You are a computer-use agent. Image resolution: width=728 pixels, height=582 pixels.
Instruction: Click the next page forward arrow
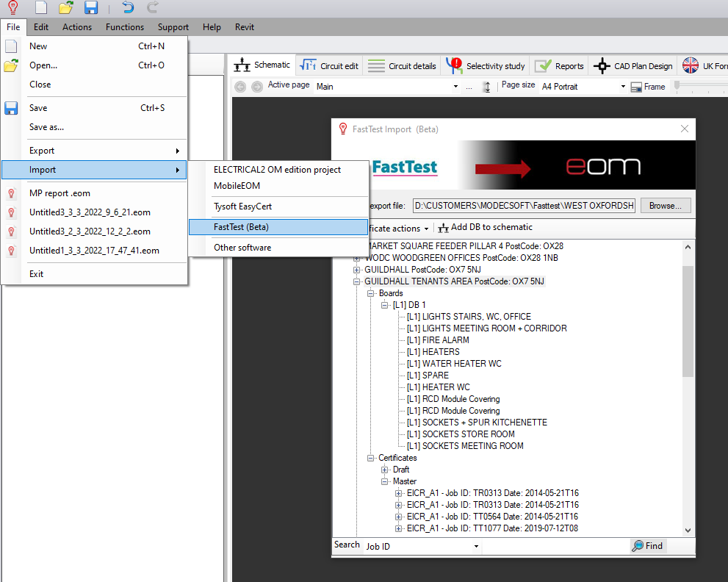tap(257, 87)
